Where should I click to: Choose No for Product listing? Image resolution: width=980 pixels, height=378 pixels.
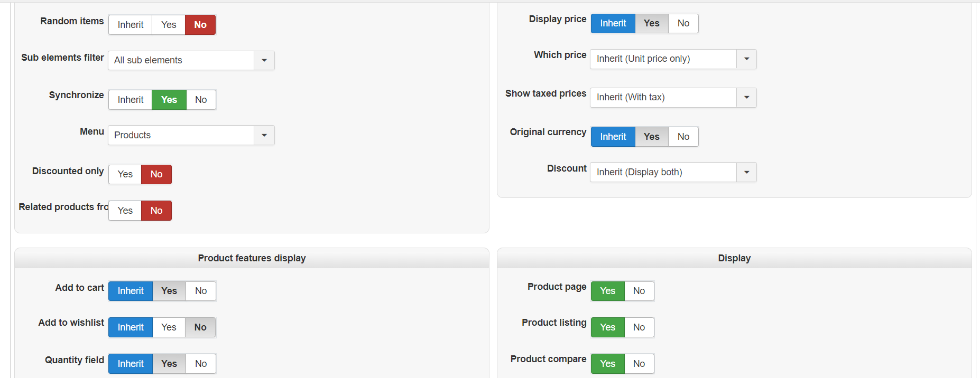(x=639, y=327)
